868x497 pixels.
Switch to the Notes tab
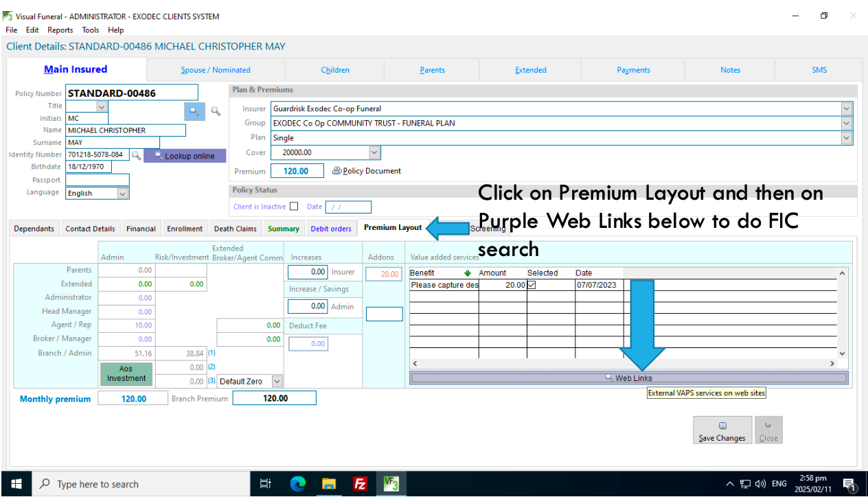click(x=731, y=70)
